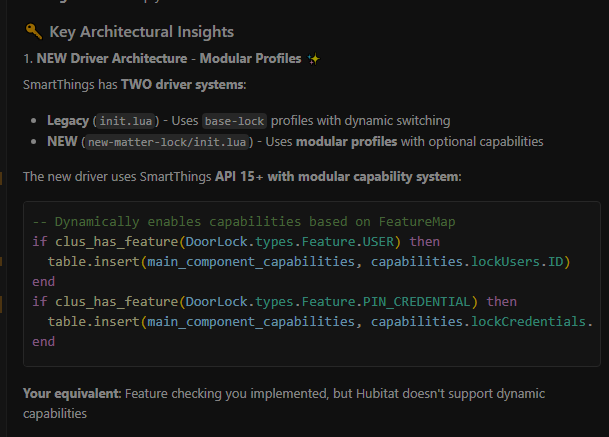Click the bullet point before NEW
Screen dimensions: 609x437
pyautogui.click(x=35, y=142)
